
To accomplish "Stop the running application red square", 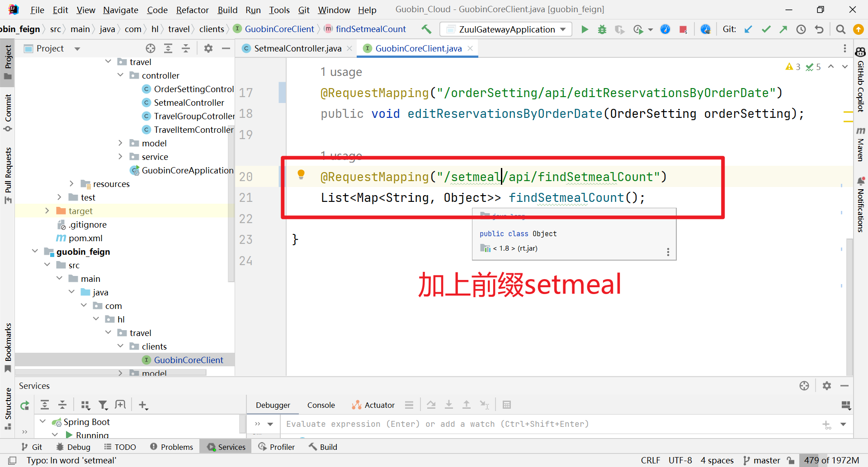I will click(683, 29).
